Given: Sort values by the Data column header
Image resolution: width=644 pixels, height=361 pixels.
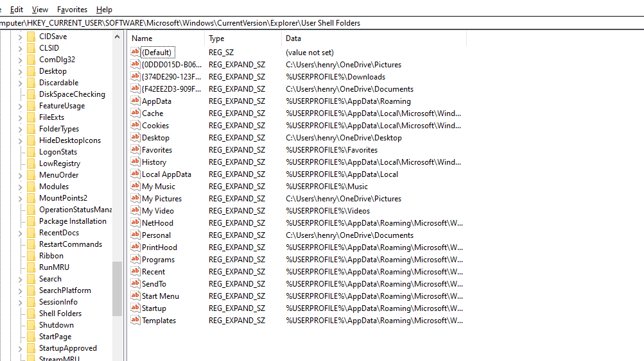Looking at the screenshot, I should pyautogui.click(x=374, y=38).
